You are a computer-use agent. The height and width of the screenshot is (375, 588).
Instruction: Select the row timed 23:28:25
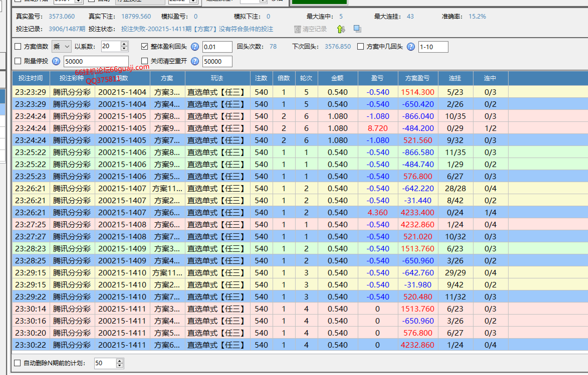[300, 261]
